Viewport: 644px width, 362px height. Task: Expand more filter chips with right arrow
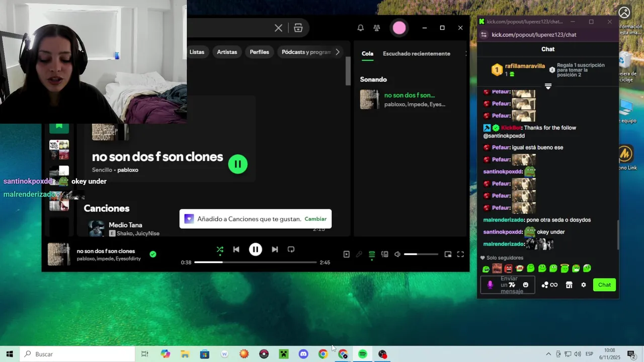338,52
